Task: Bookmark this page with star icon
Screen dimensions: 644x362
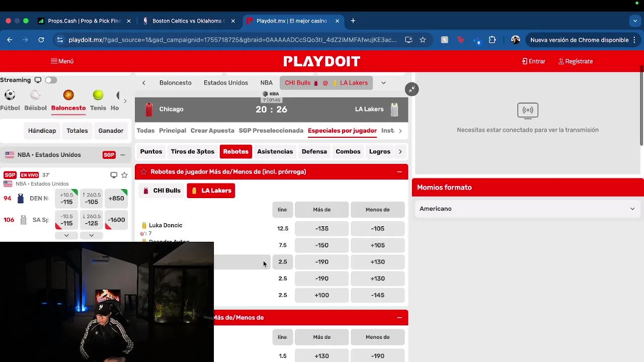Action: click(423, 40)
